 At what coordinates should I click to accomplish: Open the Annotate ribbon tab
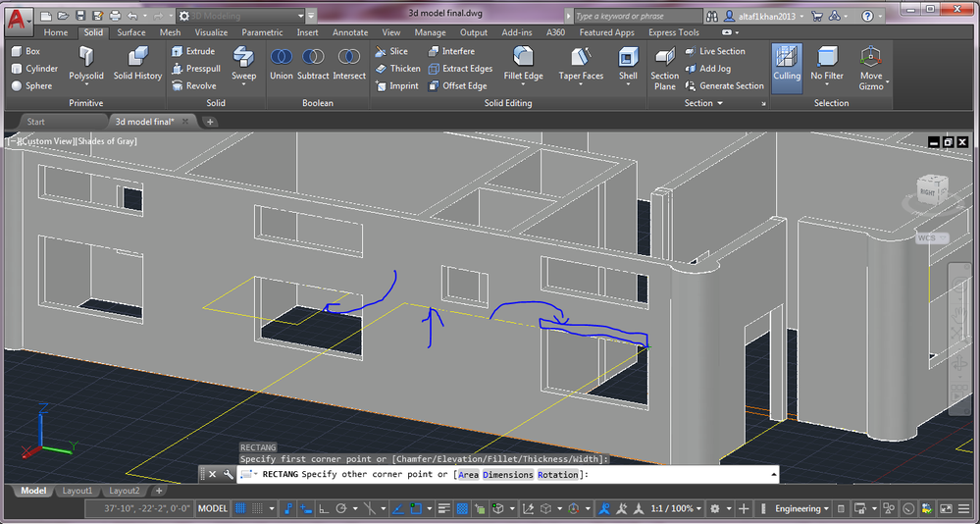coord(350,32)
